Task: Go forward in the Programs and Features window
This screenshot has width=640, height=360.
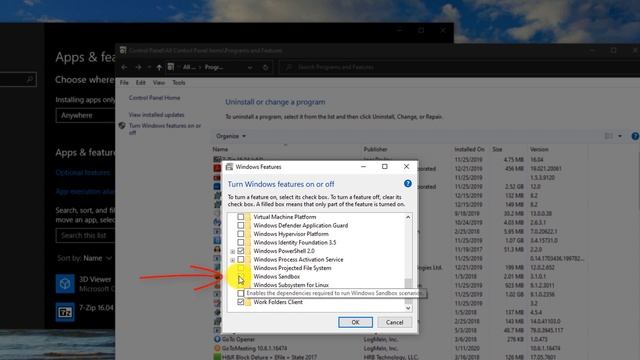Action: [138, 67]
